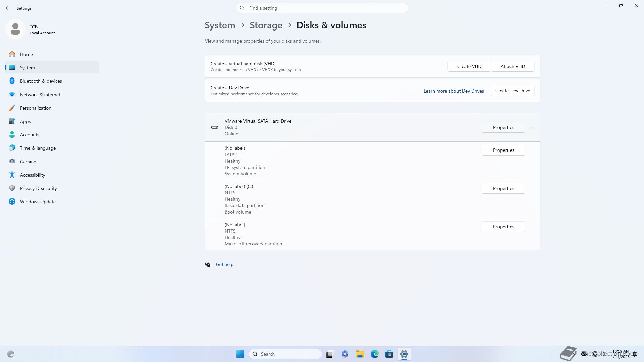Navigate to System breadcrumb
Image resolution: width=644 pixels, height=362 pixels.
point(220,25)
